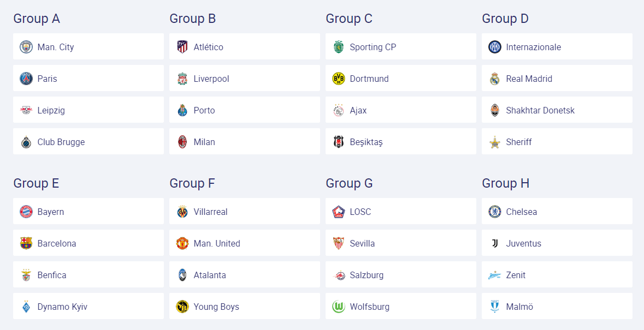Click the Barcelona crest icon
Image resolution: width=644 pixels, height=330 pixels.
coord(26,243)
